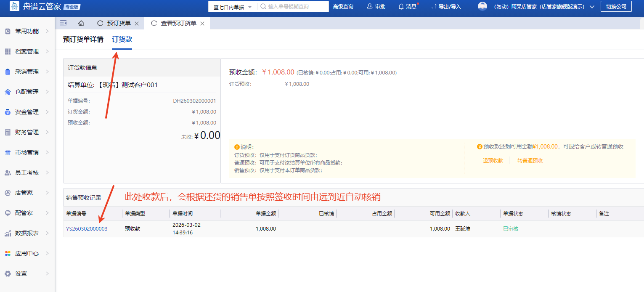Open the 查七日内单据 dropdown
The width and height of the screenshot is (644, 292).
coord(232,7)
